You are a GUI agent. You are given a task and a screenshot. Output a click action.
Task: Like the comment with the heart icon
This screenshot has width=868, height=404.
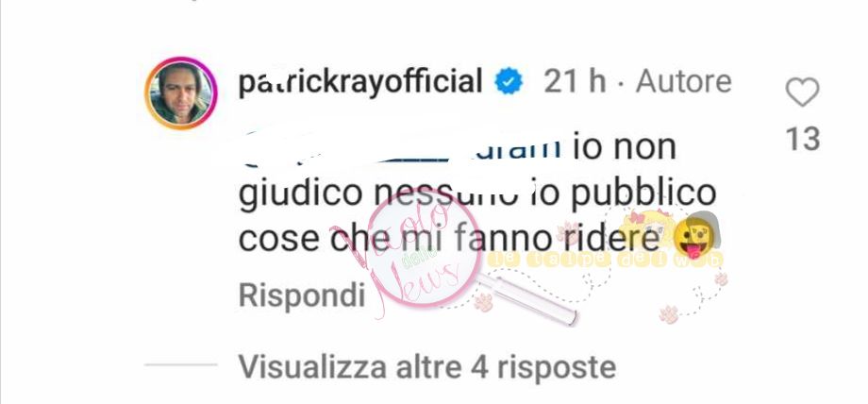pyautogui.click(x=802, y=92)
